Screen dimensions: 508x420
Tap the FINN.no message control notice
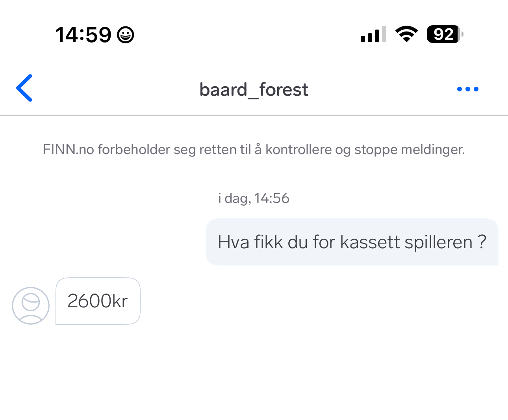click(x=254, y=150)
